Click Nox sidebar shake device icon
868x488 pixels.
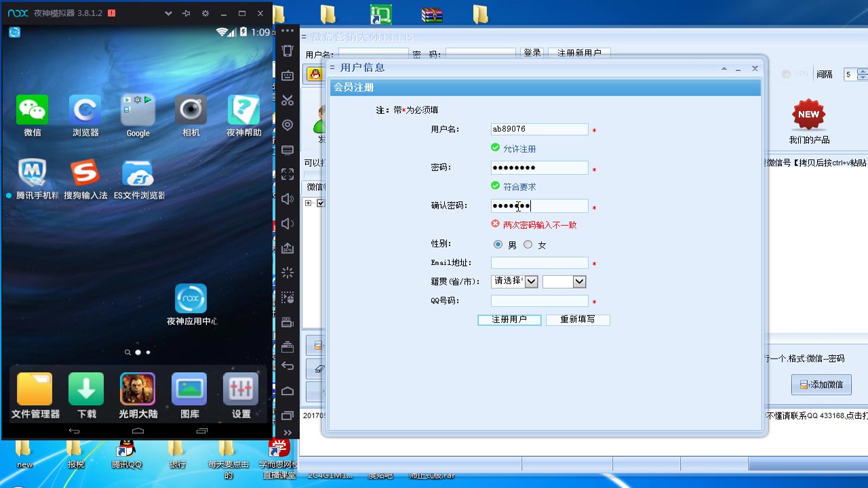point(288,52)
